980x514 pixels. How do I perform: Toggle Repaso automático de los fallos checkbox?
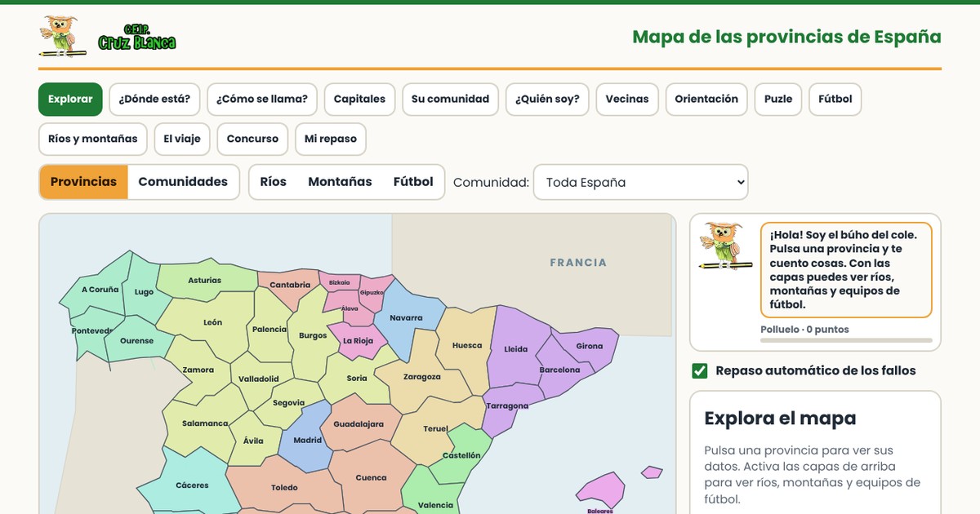(x=700, y=370)
